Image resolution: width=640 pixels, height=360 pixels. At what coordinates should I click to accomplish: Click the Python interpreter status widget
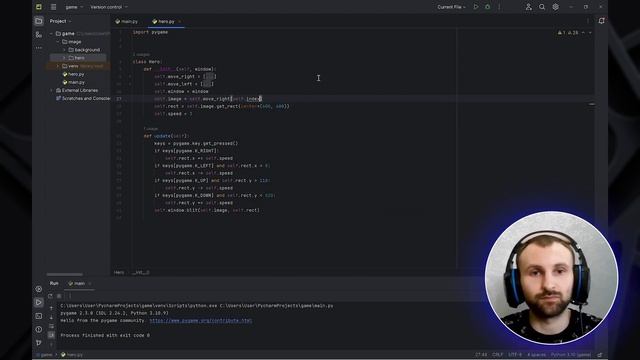[x=571, y=355]
